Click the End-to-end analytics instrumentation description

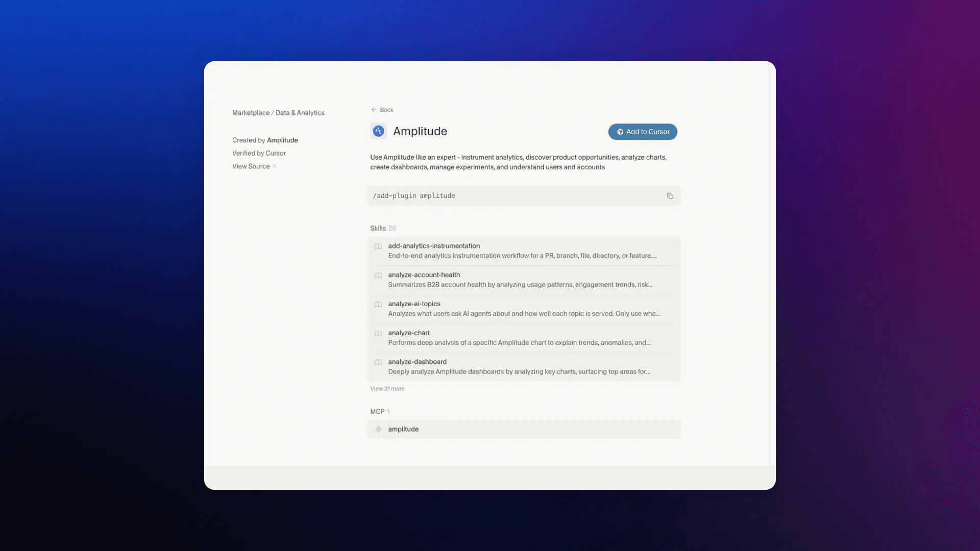[522, 256]
